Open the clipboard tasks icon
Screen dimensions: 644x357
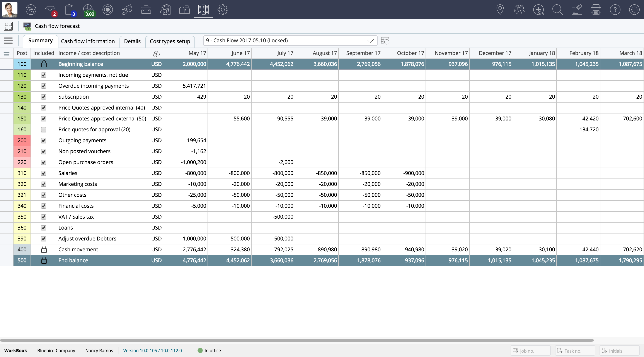point(70,10)
